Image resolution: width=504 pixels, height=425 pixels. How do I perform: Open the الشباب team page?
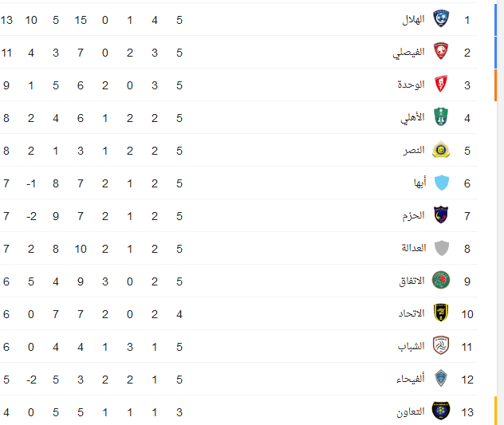coord(411,347)
